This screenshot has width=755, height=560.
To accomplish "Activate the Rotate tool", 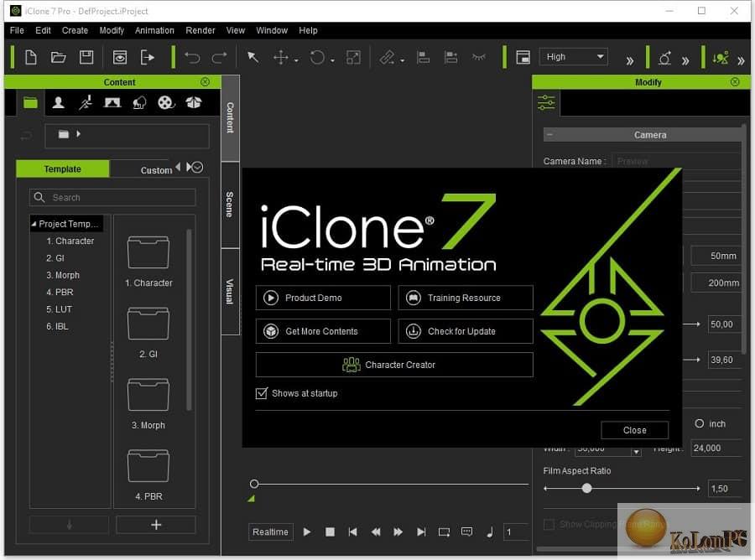I will pos(317,58).
